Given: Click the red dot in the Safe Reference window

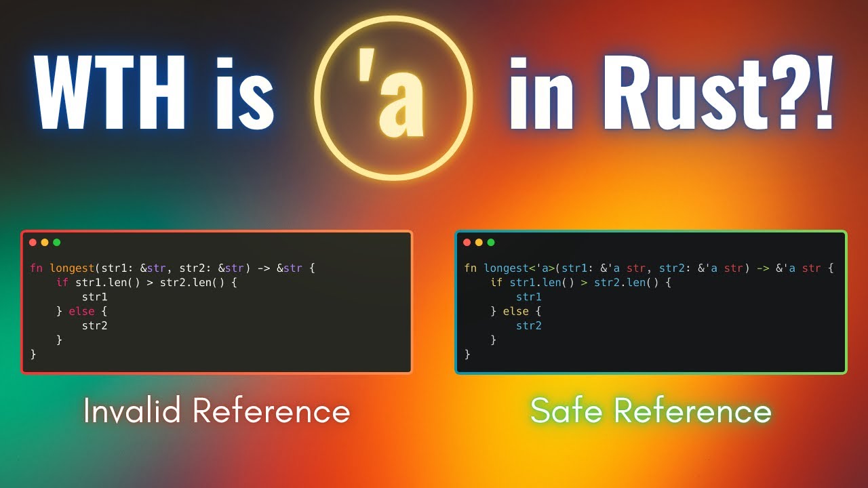Looking at the screenshot, I should click(x=467, y=242).
